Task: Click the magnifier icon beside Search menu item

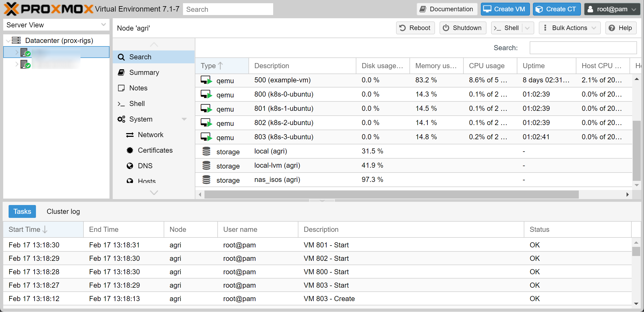Action: (x=121, y=57)
